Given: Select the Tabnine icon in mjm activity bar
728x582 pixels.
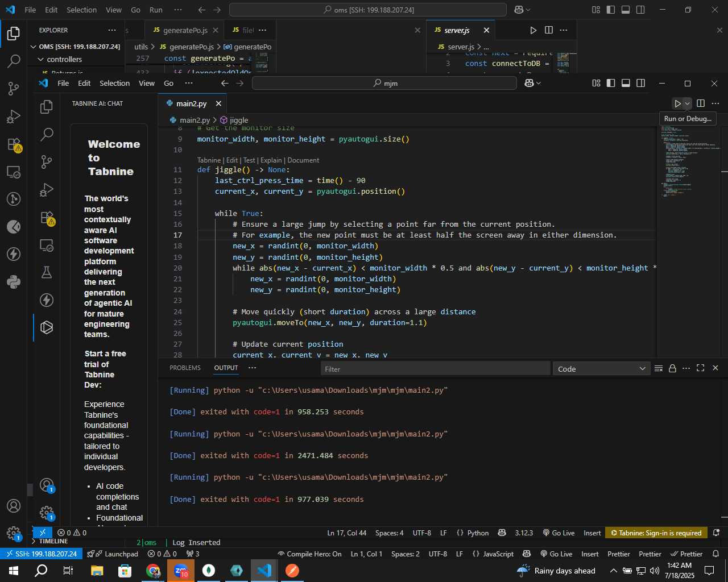Looking at the screenshot, I should (47, 327).
